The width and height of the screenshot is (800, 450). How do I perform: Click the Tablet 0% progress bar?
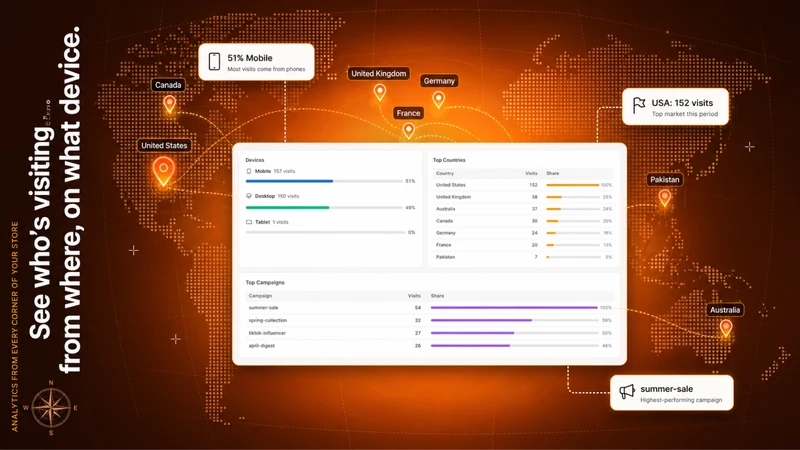[x=325, y=232]
